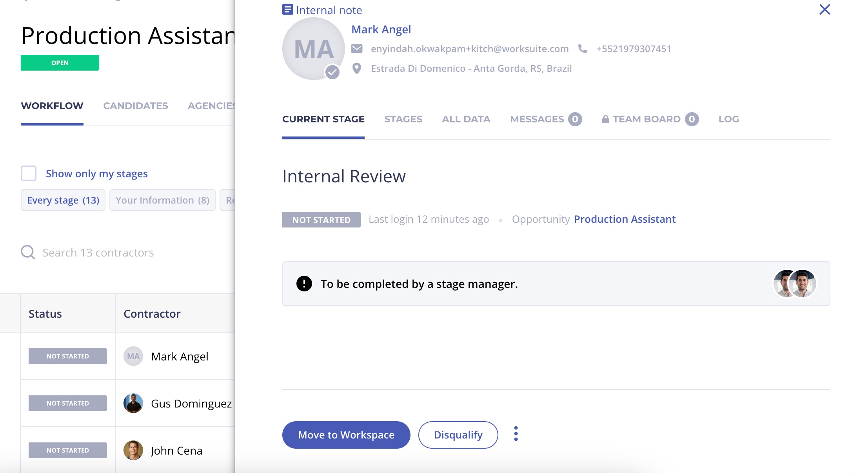This screenshot has width=868, height=473.
Task: Open the three-dot more actions menu
Action: pos(516,434)
